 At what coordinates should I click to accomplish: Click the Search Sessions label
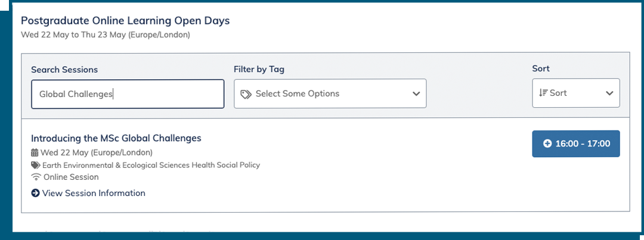(x=64, y=70)
